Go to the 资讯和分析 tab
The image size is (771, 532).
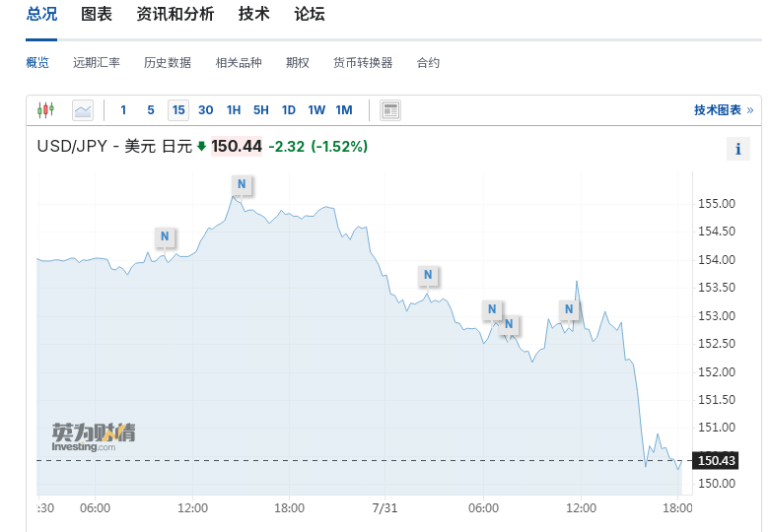(x=175, y=15)
